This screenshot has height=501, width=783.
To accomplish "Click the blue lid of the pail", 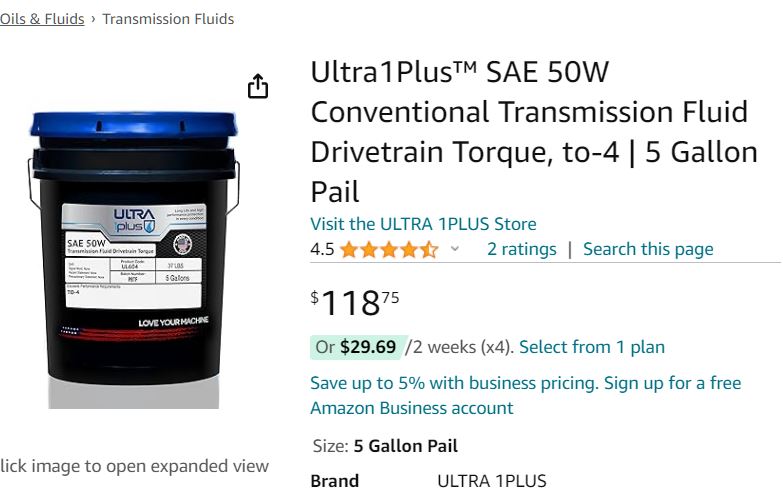I will coord(133,124).
